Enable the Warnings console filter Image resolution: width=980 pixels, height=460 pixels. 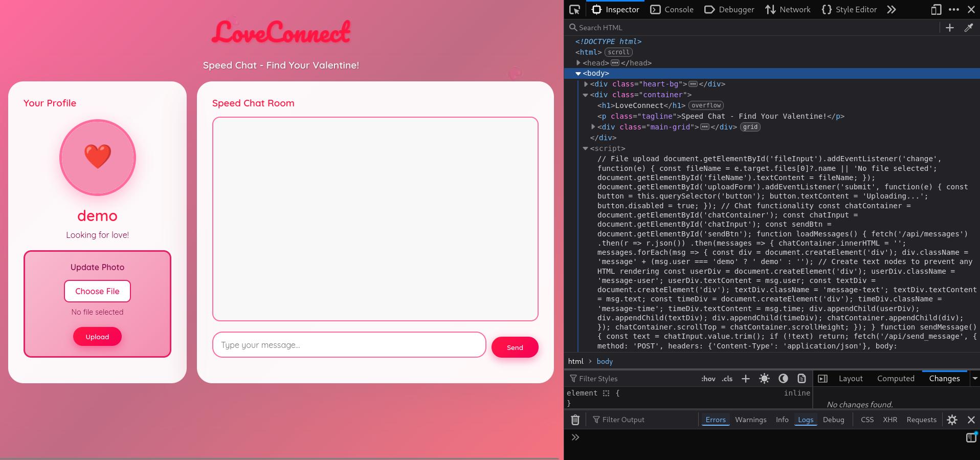[x=750, y=420]
